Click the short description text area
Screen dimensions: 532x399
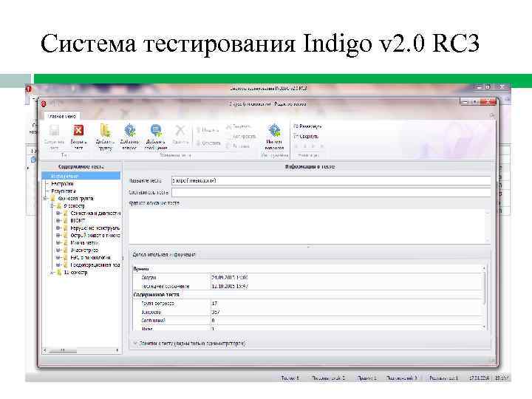click(x=310, y=226)
